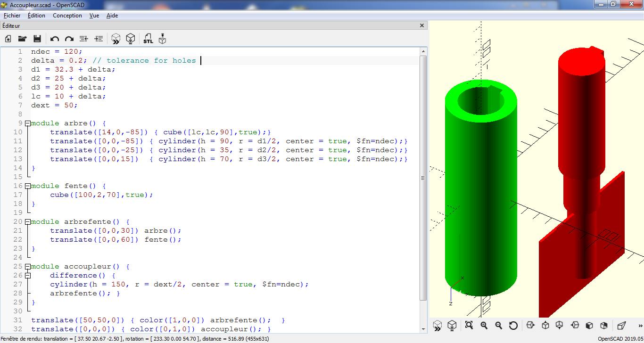Collapse the difference() block fold

[28, 275]
